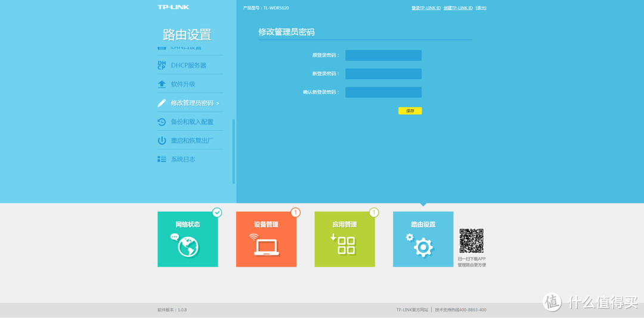This screenshot has height=318, width=644.
Task: Switch to 应用管理 tab tile
Action: [x=345, y=239]
